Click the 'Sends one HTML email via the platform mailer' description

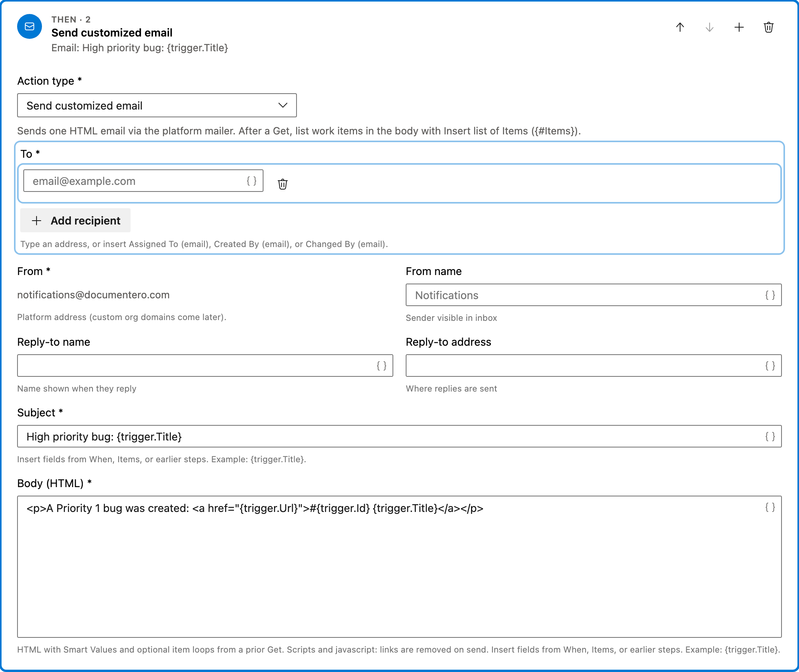click(x=299, y=131)
